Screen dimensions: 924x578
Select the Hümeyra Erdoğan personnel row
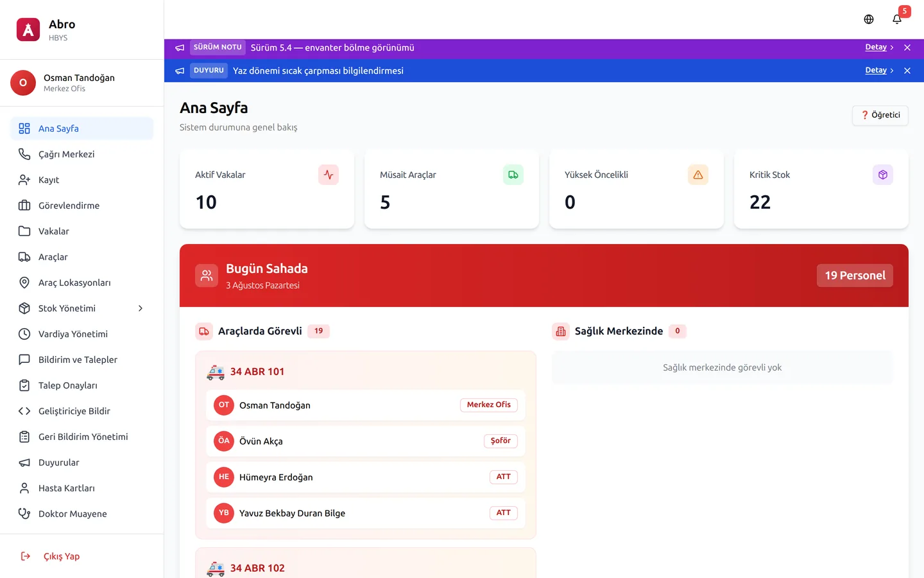[x=366, y=477]
